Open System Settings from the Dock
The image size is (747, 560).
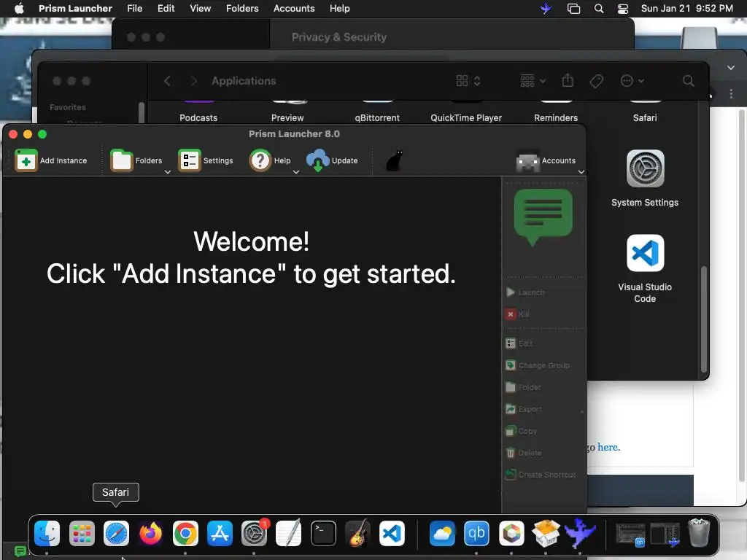click(x=254, y=533)
